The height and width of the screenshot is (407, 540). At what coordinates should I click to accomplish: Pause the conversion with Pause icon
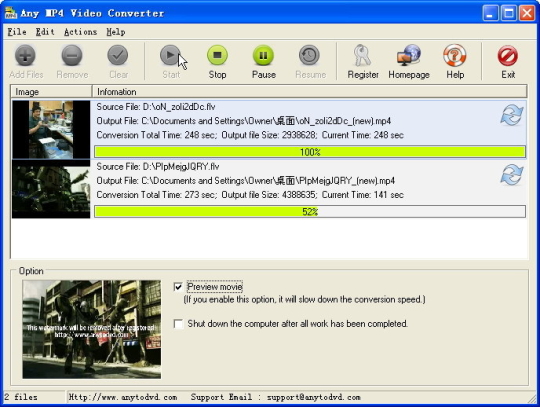click(263, 55)
